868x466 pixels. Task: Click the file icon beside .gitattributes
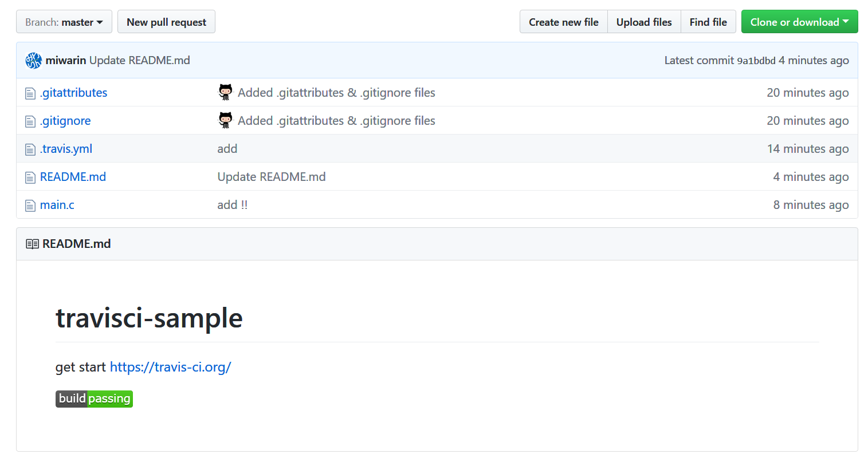(x=30, y=93)
